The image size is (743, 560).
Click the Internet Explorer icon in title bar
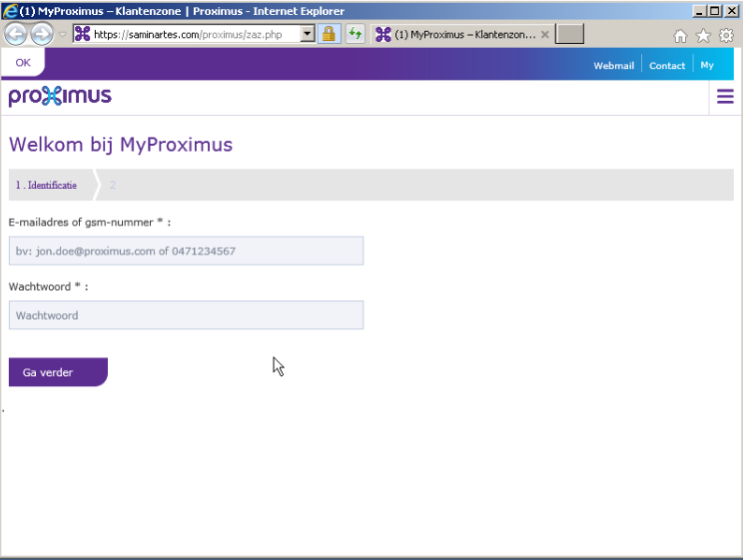[x=9, y=10]
